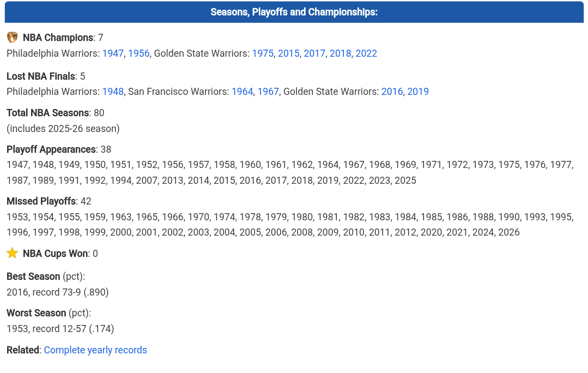Image resolution: width=588 pixels, height=373 pixels.
Task: Follow the Complete yearly records link
Action: 95,350
